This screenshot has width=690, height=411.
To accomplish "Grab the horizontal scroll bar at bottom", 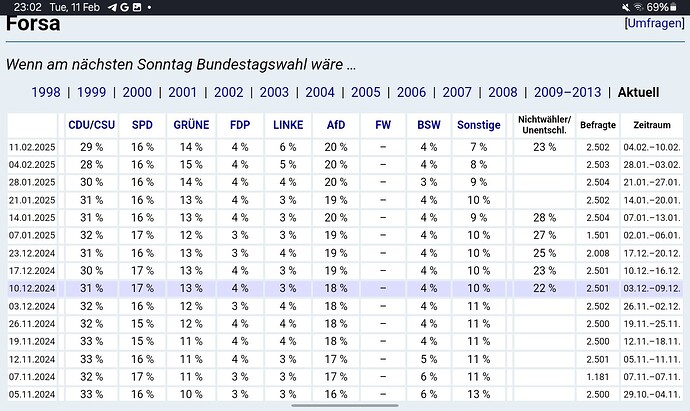I will point(345,405).
